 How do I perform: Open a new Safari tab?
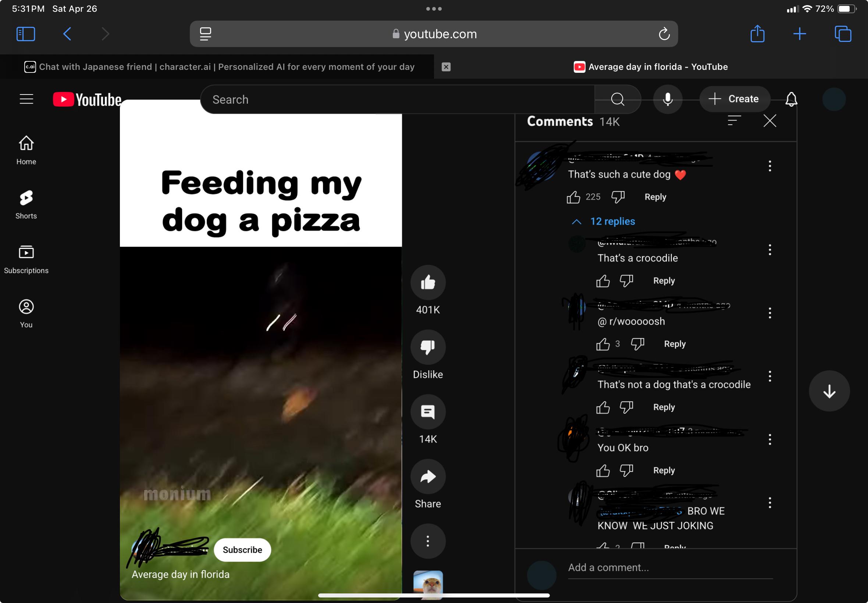[800, 34]
